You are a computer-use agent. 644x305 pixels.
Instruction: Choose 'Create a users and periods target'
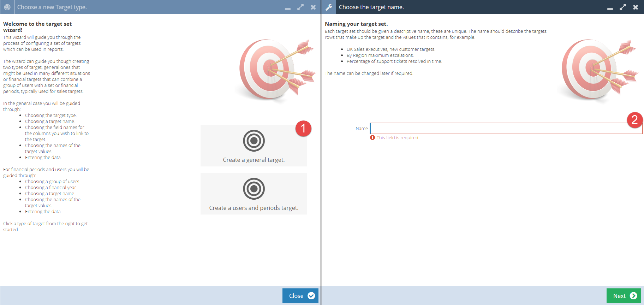pyautogui.click(x=254, y=194)
